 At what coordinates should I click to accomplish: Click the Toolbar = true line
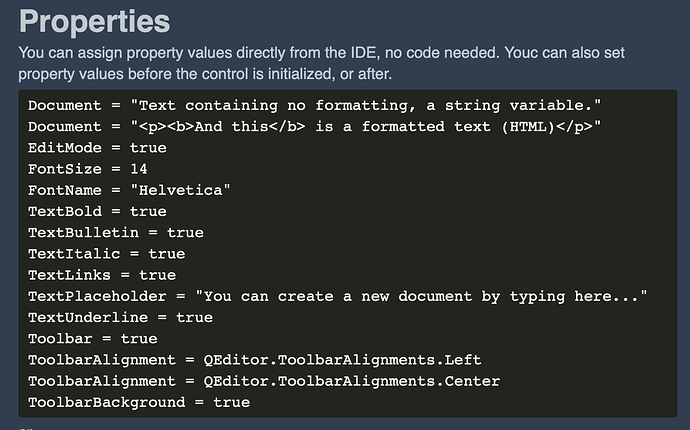coord(92,338)
